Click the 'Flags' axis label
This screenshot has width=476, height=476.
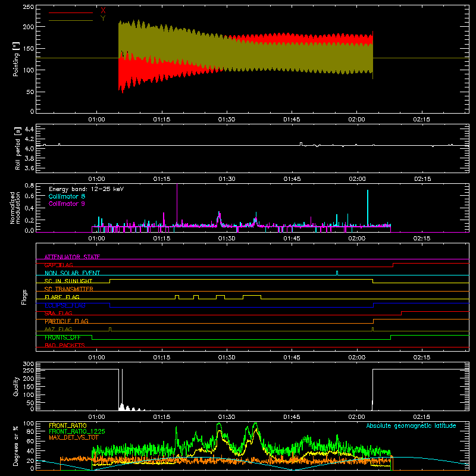[x=24, y=297]
